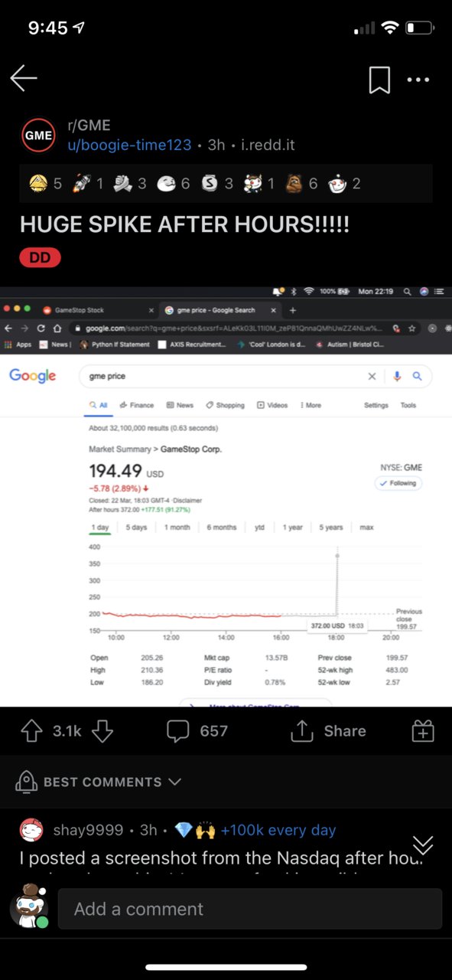The width and height of the screenshot is (452, 980).
Task: Save post with the bookmark icon
Action: pos(379,79)
